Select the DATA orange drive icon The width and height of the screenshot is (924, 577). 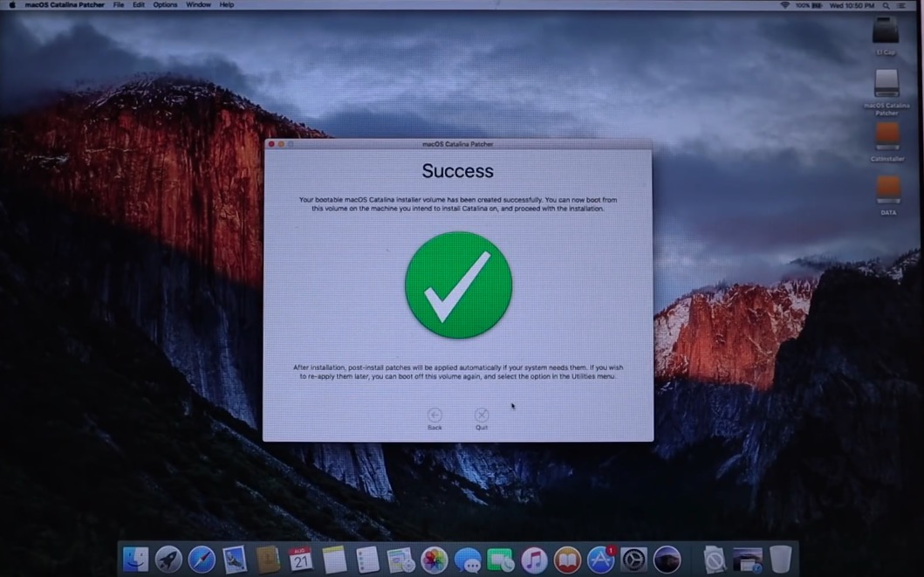[888, 189]
